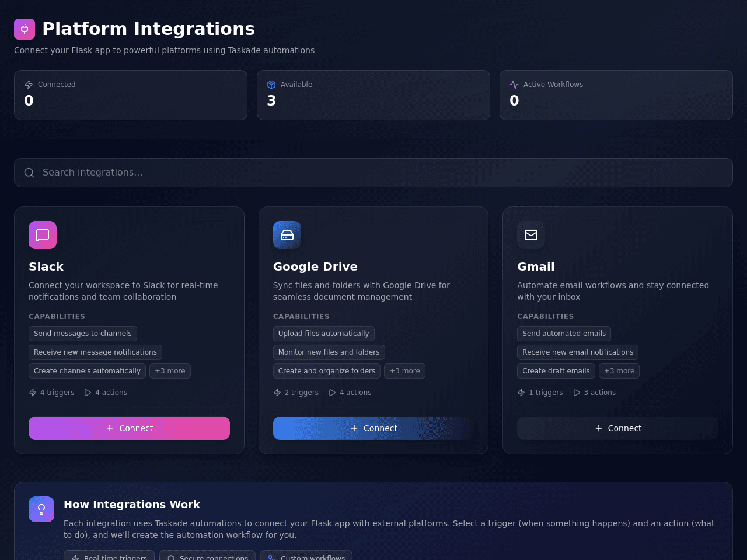Click the Google Drive card title
Viewport: 747px width, 560px height.
[x=315, y=267]
